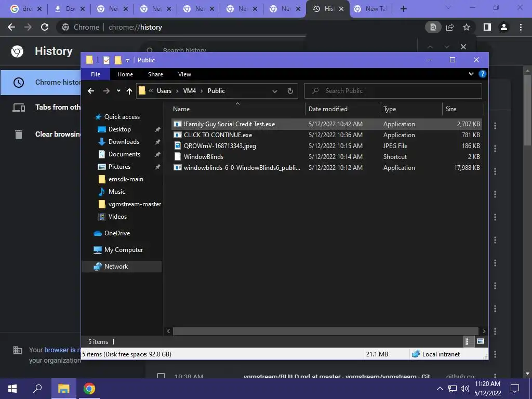Click Chrome icon in the taskbar
Image resolution: width=532 pixels, height=399 pixels.
[x=89, y=389]
